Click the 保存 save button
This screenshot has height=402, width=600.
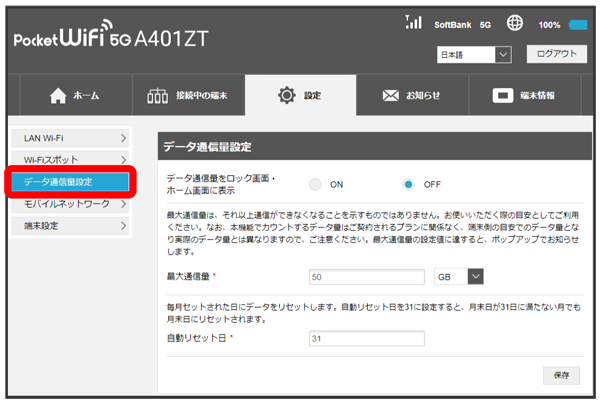coord(560,375)
